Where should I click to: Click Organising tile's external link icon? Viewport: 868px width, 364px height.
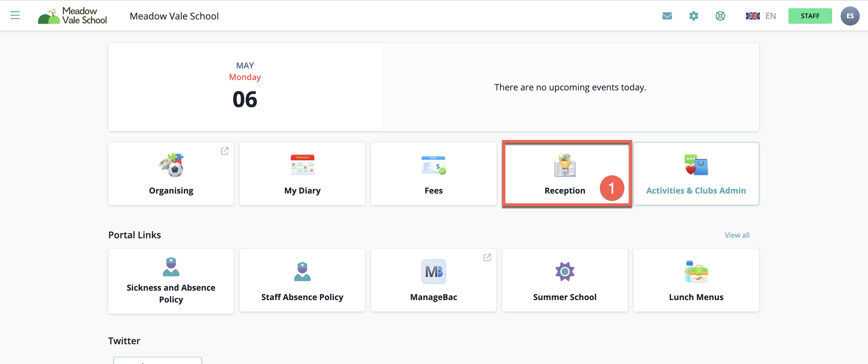224,151
